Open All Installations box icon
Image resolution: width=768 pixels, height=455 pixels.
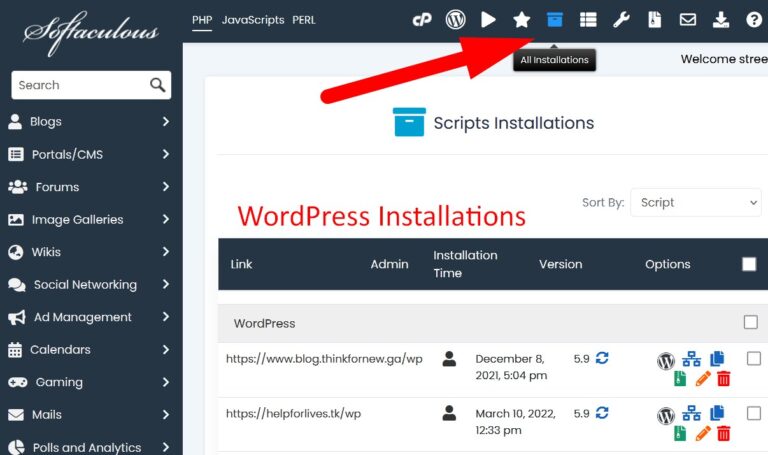point(554,19)
